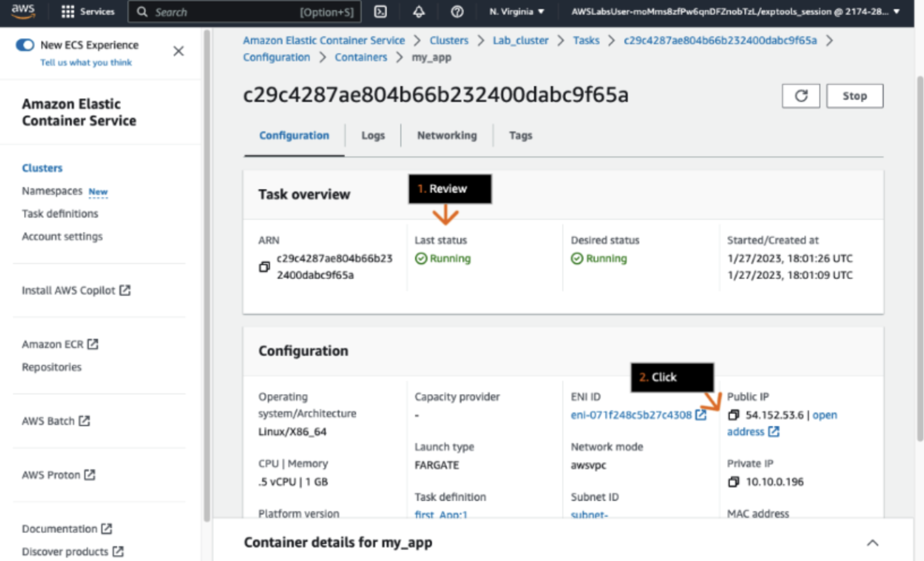Go to Containers breadcrumb

(361, 57)
